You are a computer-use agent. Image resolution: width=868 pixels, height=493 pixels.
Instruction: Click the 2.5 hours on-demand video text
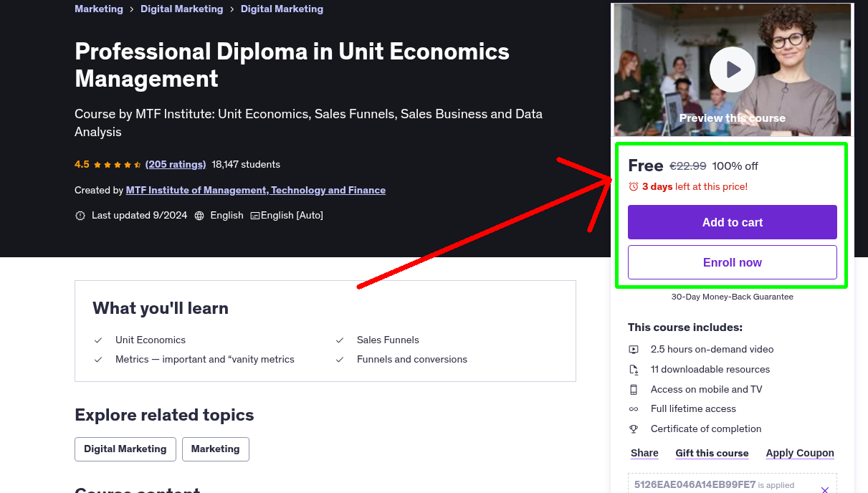coord(712,350)
